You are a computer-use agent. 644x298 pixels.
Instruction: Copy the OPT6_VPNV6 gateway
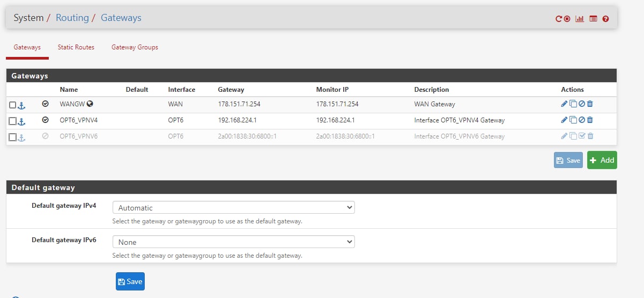coord(573,136)
